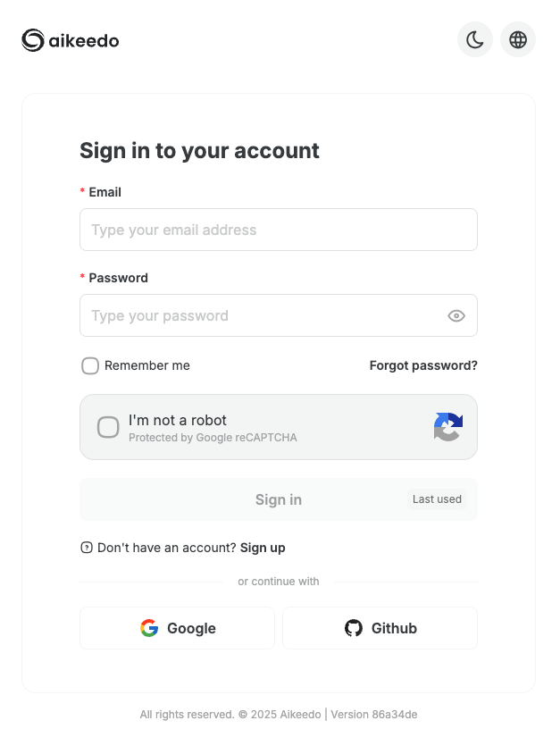Click the Version 86a34de footer text

coord(374,715)
